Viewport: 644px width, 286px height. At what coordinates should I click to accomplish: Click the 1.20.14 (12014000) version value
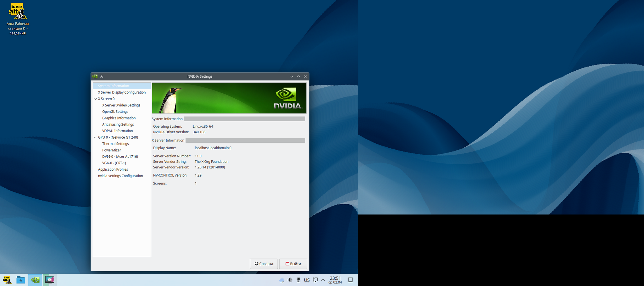(210, 167)
